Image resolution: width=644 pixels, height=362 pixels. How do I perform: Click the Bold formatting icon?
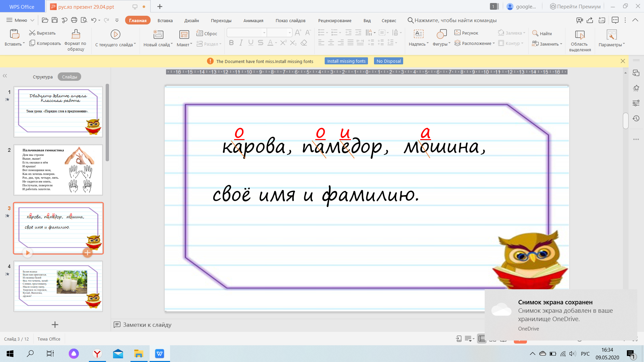coord(231,43)
